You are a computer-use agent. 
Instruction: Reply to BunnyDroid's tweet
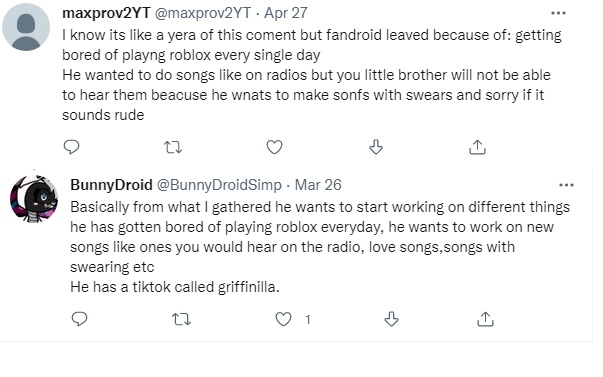pos(80,319)
